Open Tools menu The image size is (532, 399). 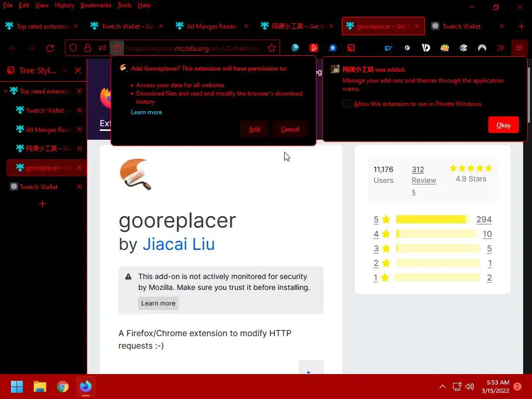click(125, 5)
